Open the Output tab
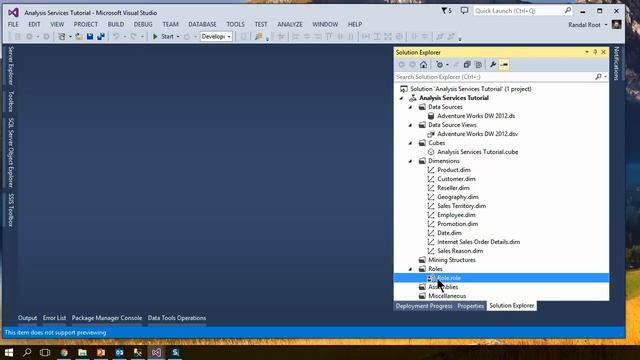Screen dimensions: 640x360 pos(27,318)
